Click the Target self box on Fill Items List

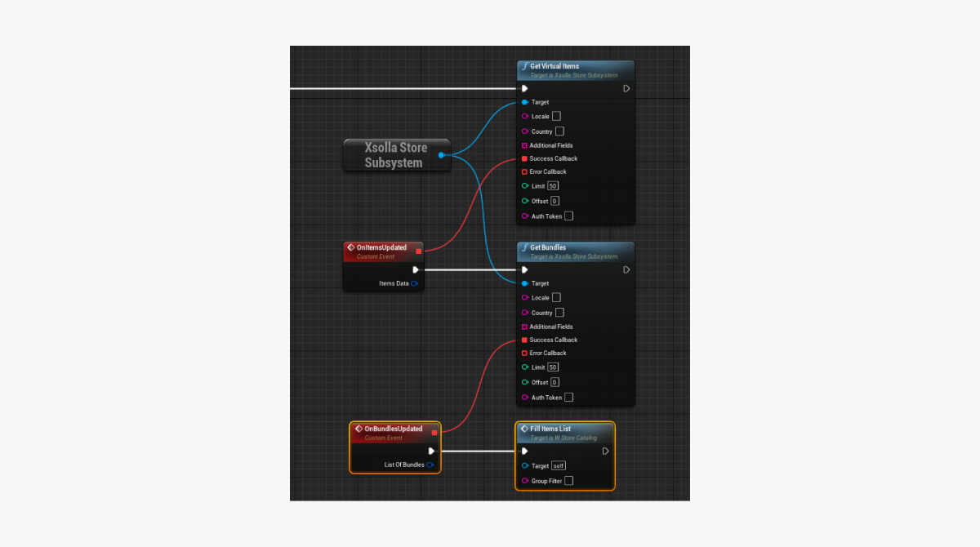(x=559, y=466)
